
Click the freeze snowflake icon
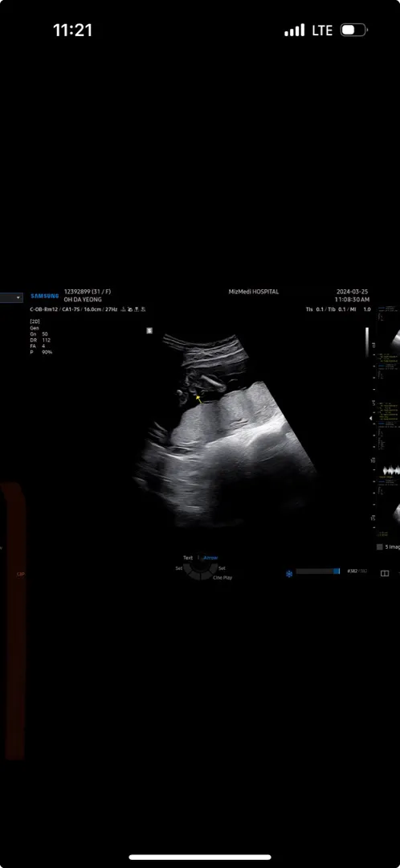289,574
